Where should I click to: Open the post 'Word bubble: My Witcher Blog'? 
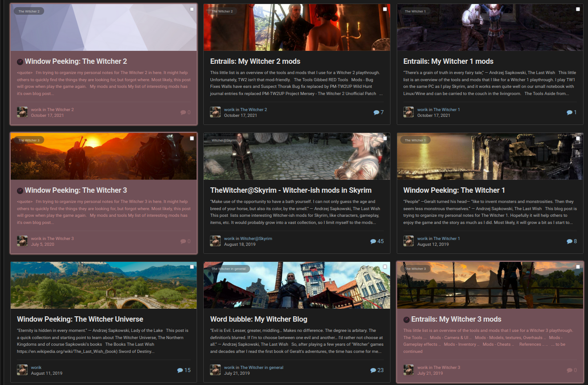click(x=259, y=319)
